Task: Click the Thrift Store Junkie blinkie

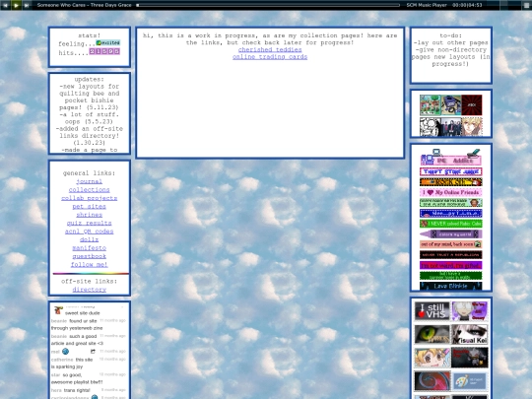Action: pyautogui.click(x=451, y=171)
